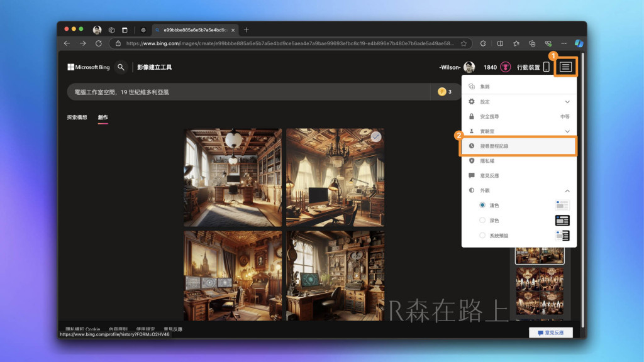Image resolution: width=644 pixels, height=362 pixels.
Task: Open the castle painting study image
Action: coord(233,275)
